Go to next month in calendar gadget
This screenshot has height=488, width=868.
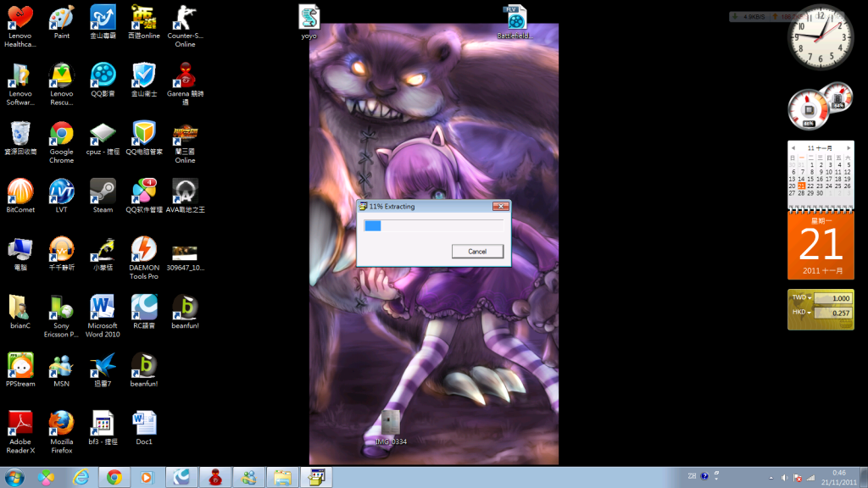(849, 147)
